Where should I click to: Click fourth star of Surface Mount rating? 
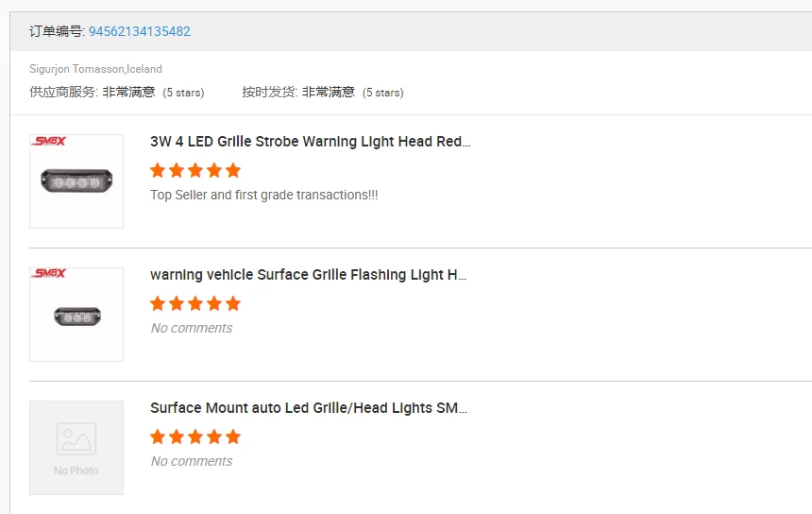coord(214,437)
